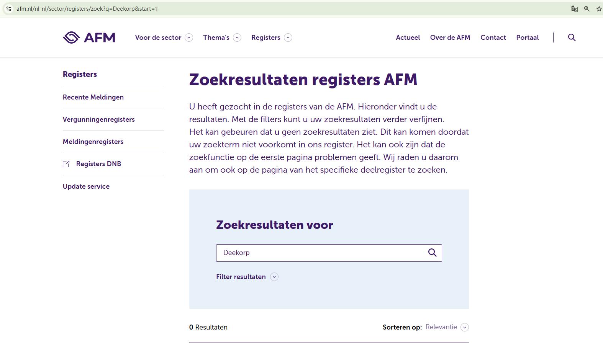
Task: Open the site search magnifier icon
Action: [572, 38]
